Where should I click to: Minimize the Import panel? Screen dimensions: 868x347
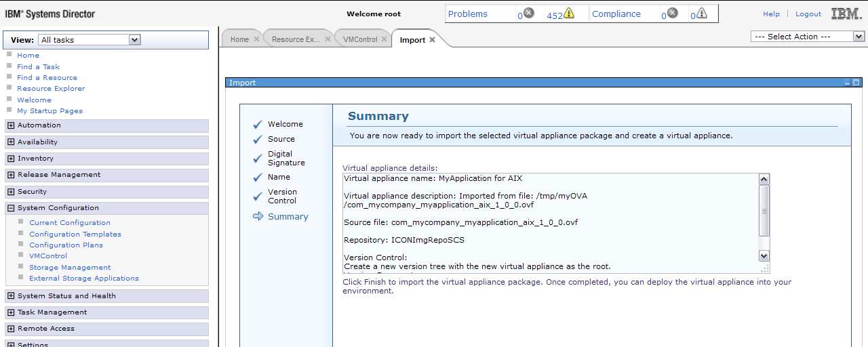point(847,83)
